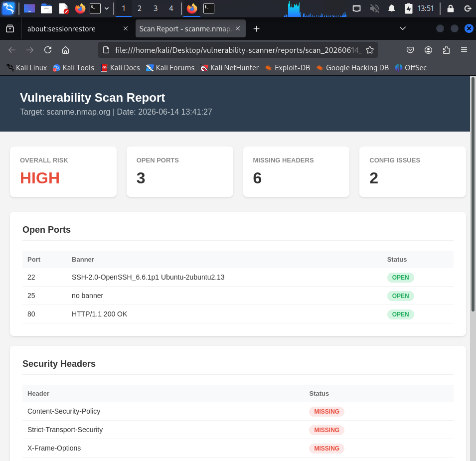The width and height of the screenshot is (476, 461).
Task: Switch to workspace 1
Action: pyautogui.click(x=124, y=8)
